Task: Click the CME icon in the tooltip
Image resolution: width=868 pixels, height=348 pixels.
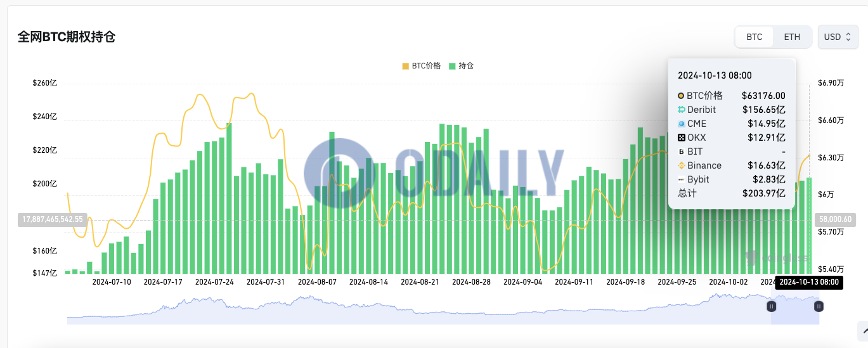Action: [682, 124]
